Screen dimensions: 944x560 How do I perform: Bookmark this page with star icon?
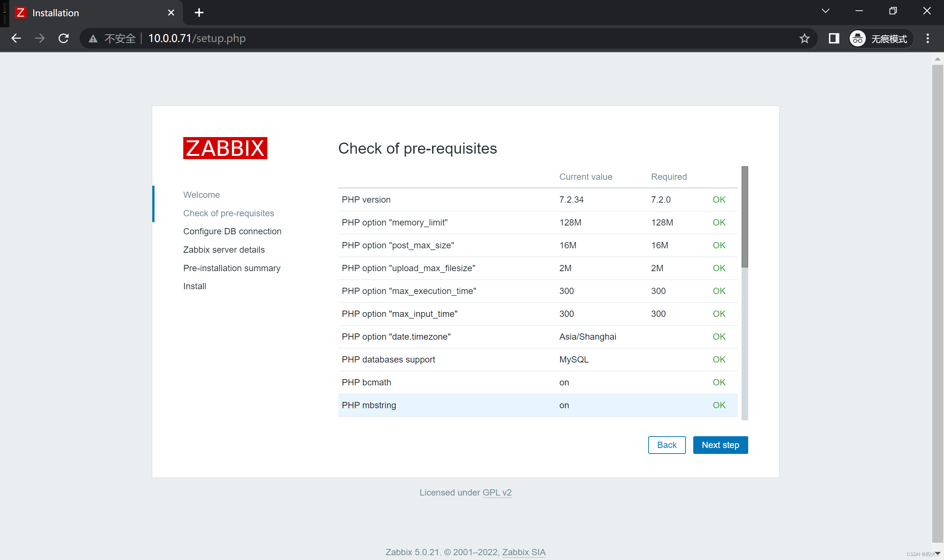pos(804,38)
